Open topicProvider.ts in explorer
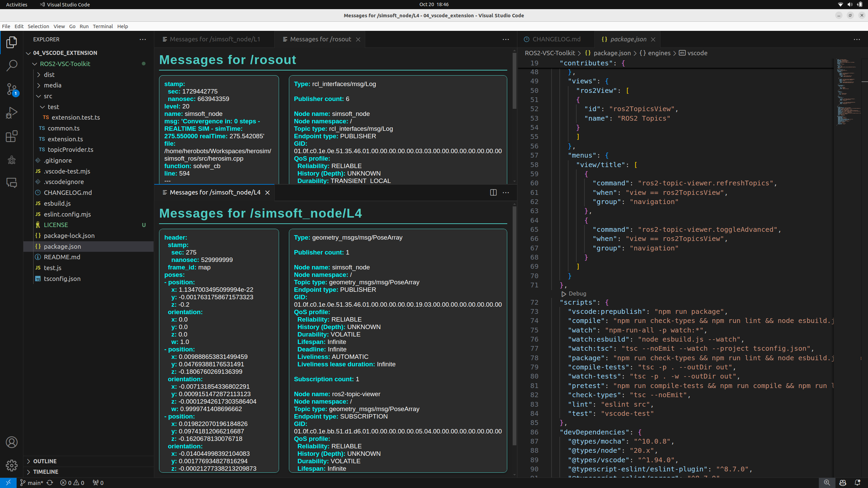The height and width of the screenshot is (488, 868). [70, 149]
